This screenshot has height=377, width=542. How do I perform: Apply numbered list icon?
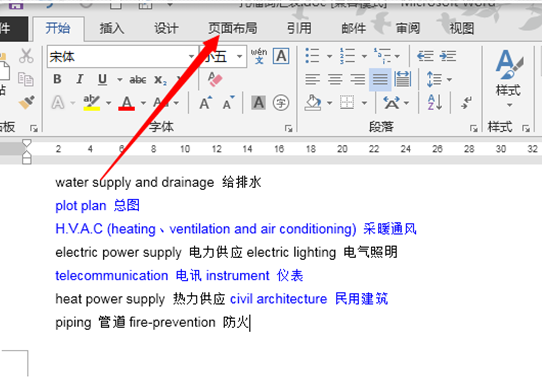coord(347,56)
